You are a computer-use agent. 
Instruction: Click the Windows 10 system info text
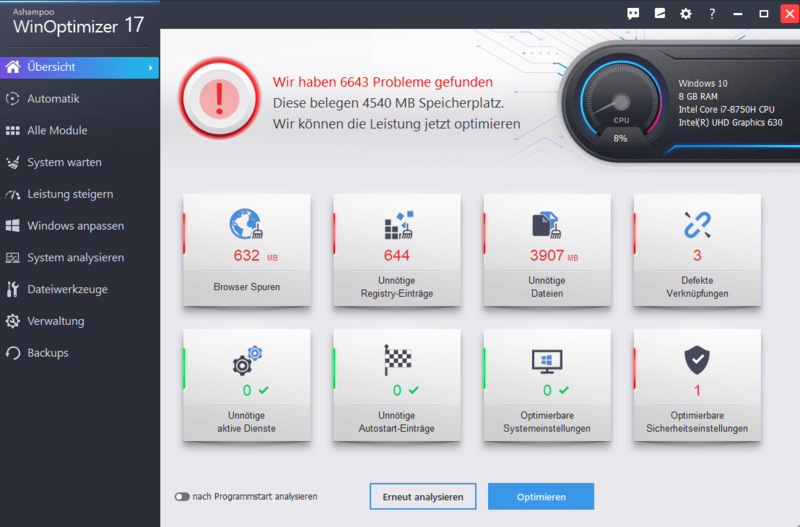703,83
